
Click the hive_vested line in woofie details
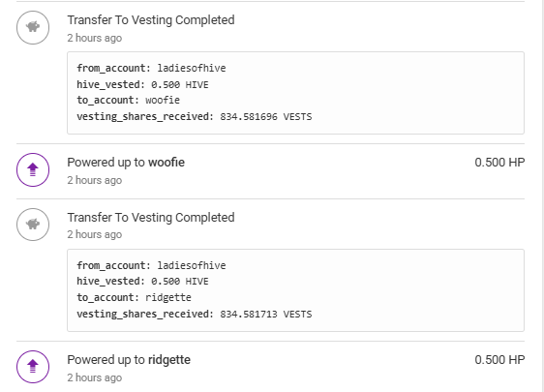[142, 84]
